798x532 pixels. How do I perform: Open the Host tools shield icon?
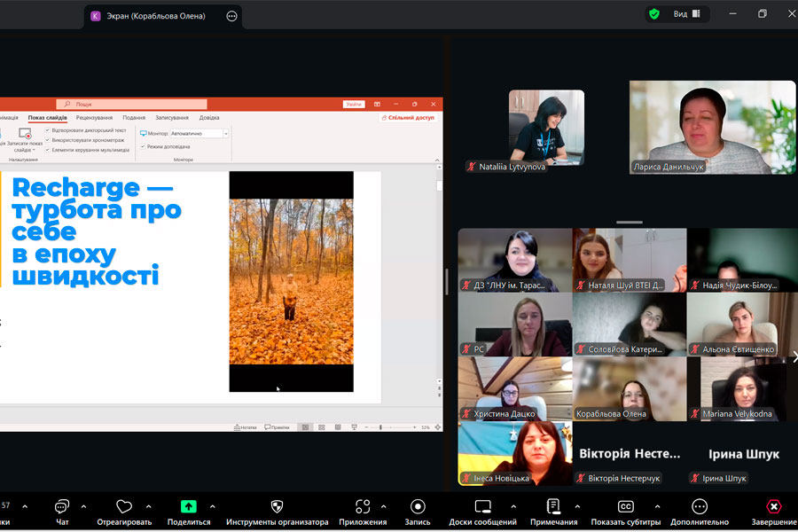click(277, 506)
